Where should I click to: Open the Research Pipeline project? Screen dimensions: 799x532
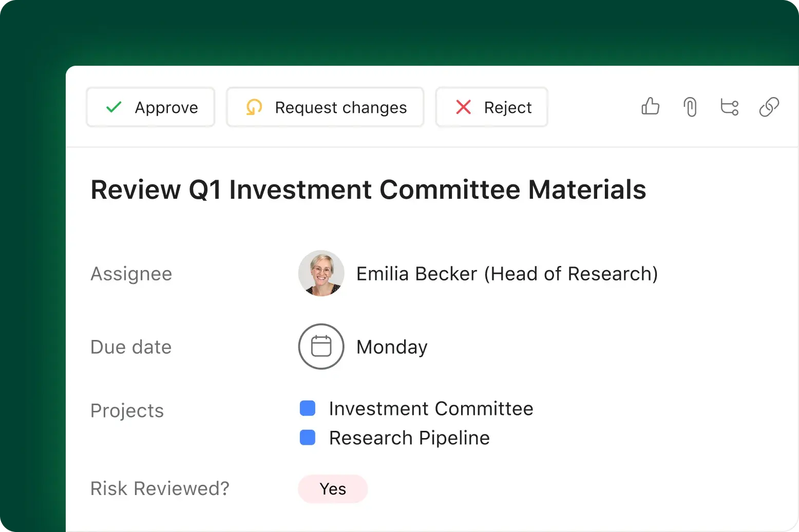coord(409,438)
